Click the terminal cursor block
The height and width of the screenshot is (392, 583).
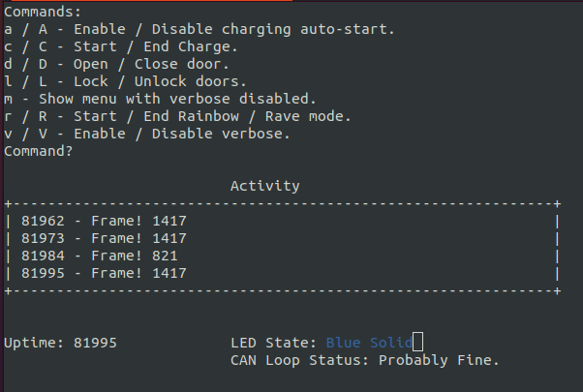[418, 343]
